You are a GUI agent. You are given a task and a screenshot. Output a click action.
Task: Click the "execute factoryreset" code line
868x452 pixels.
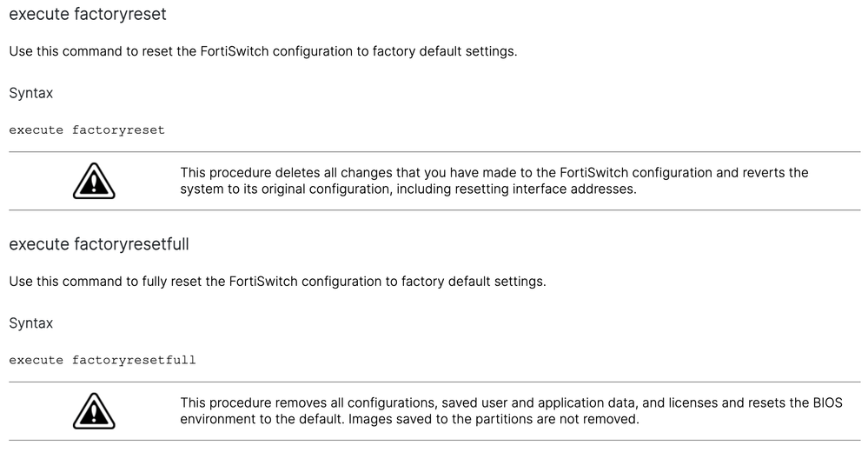tap(87, 130)
